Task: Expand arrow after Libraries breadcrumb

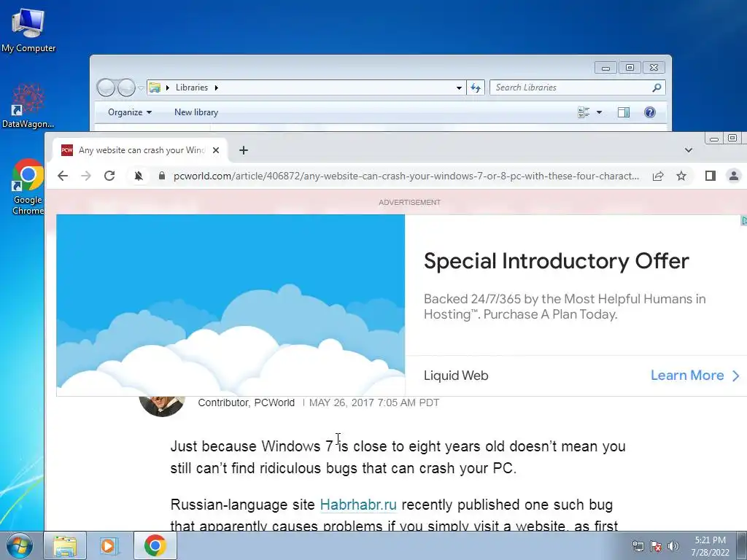Action: tap(216, 87)
